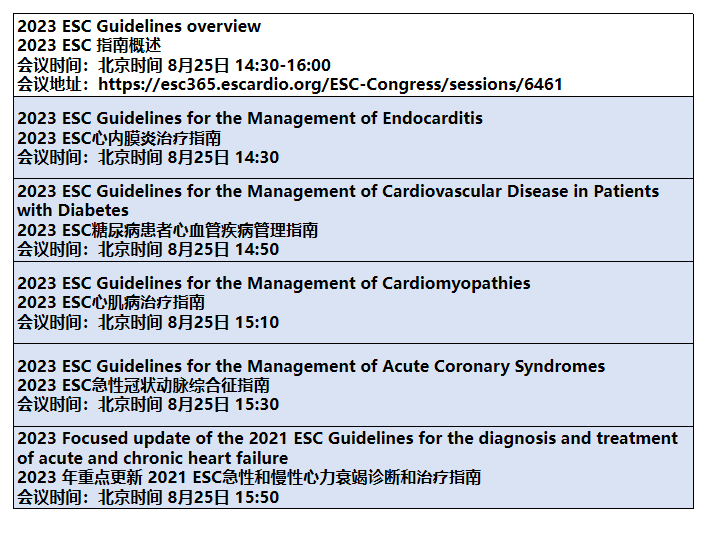Select the Cardiovascular Disease in Patients title line
Viewport: 709px width, 547px height.
[x=338, y=191]
